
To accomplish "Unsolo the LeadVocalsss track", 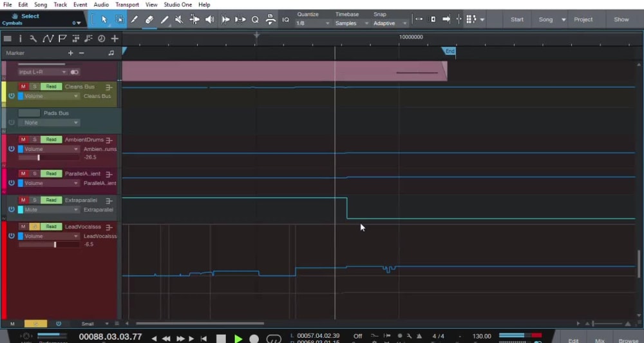I will 35,226.
